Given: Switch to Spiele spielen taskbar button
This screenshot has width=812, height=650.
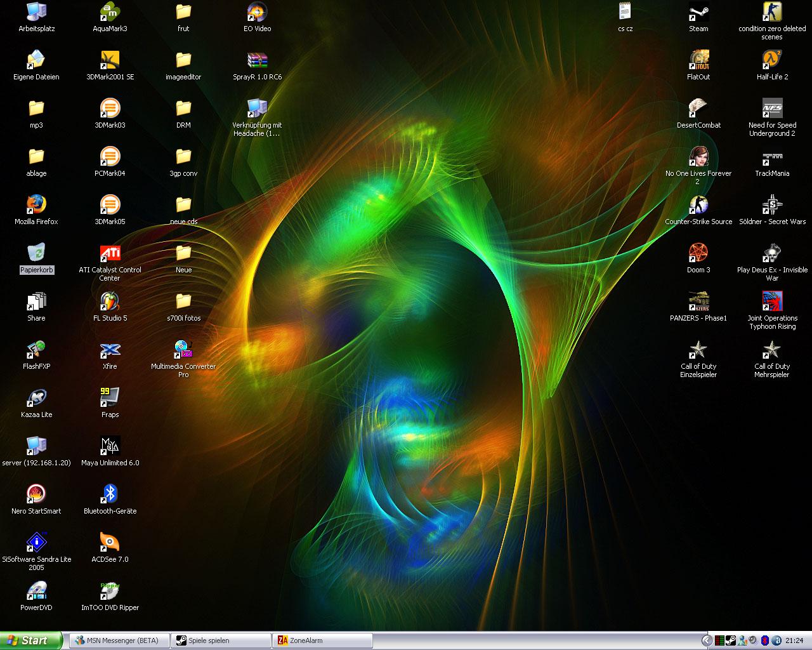Looking at the screenshot, I should coord(221,640).
